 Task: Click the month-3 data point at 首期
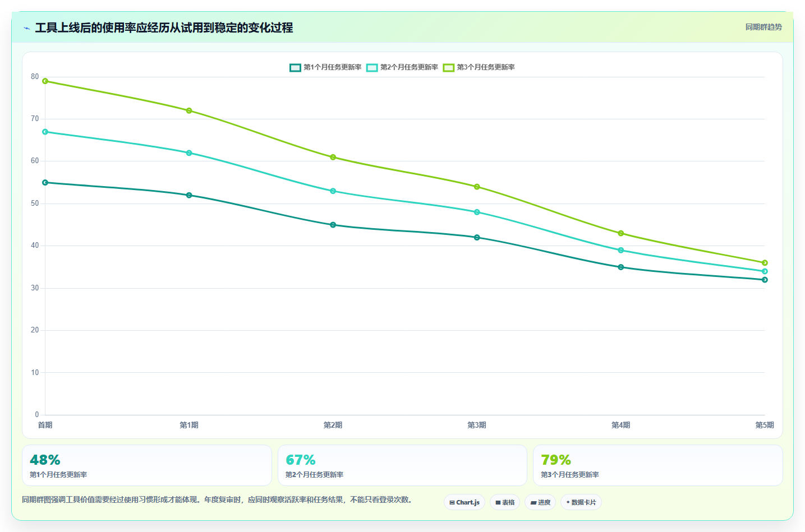[x=45, y=81]
